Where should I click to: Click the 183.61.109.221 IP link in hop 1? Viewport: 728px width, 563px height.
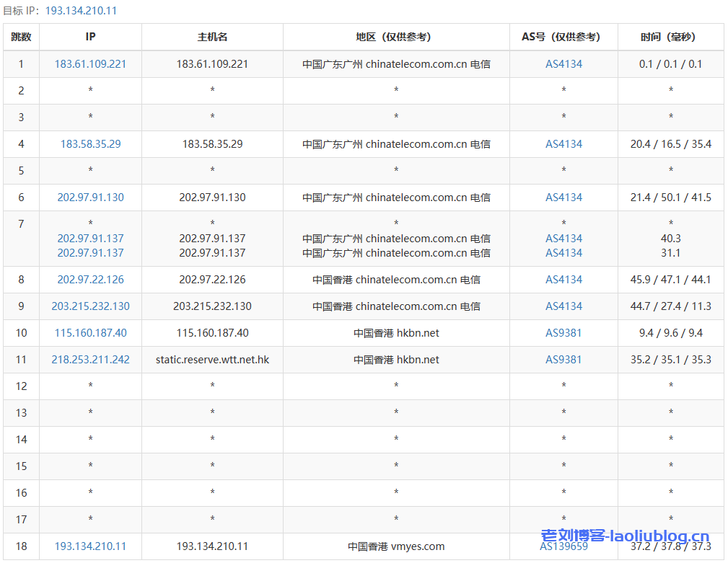(90, 64)
